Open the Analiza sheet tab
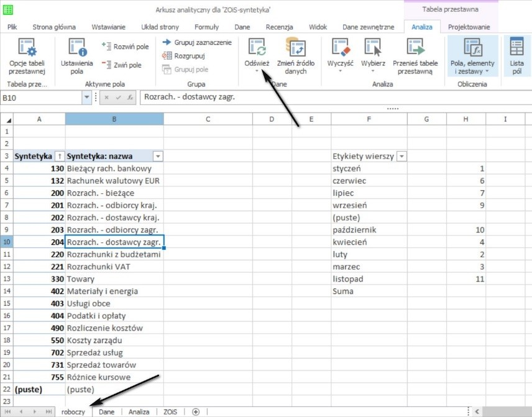 pyautogui.click(x=139, y=411)
